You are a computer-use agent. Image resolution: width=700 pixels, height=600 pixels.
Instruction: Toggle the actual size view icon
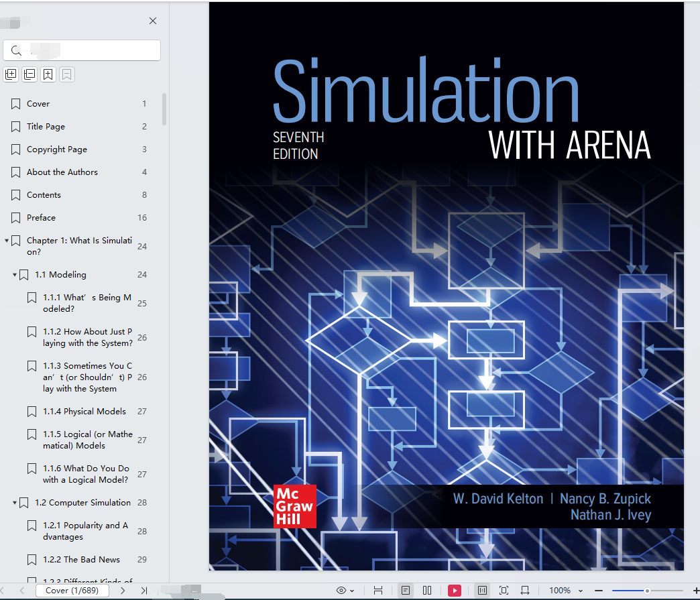pos(482,591)
